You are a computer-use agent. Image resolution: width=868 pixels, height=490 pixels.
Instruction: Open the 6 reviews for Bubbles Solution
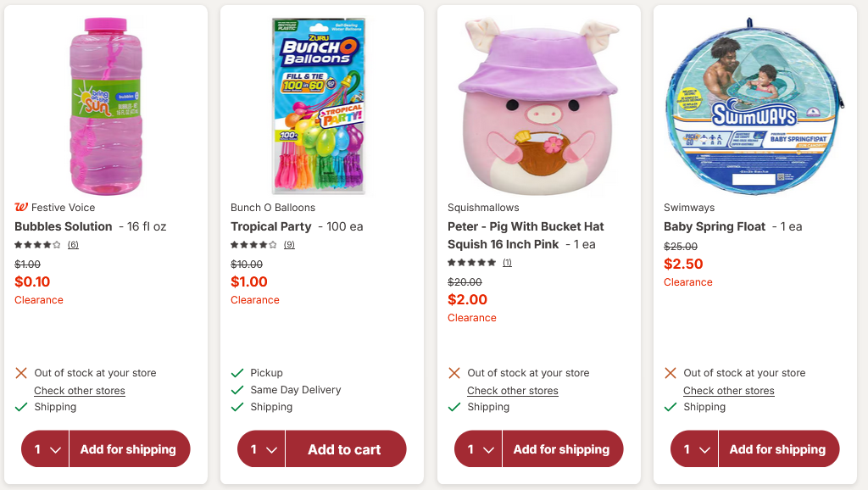coord(73,245)
